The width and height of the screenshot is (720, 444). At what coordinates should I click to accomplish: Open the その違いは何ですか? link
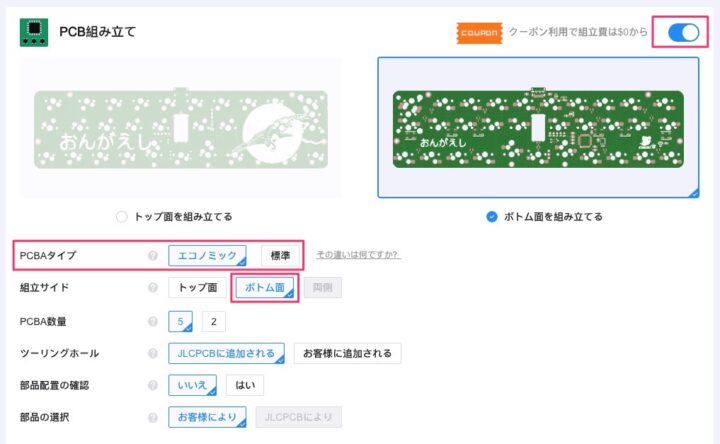click(358, 255)
